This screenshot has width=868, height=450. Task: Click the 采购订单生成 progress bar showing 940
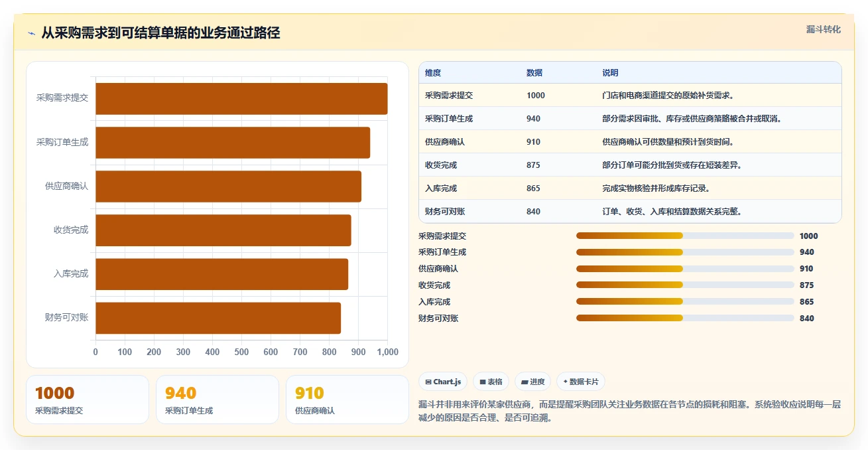click(x=685, y=252)
